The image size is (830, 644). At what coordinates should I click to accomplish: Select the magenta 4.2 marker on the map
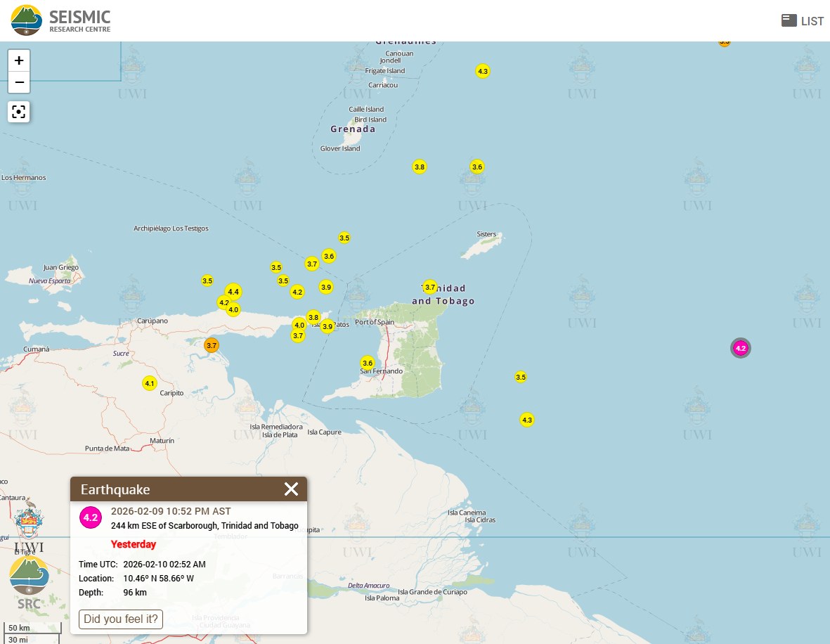coord(740,348)
